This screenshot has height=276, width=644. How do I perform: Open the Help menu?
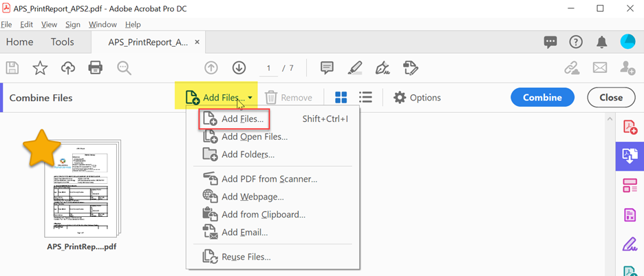133,25
